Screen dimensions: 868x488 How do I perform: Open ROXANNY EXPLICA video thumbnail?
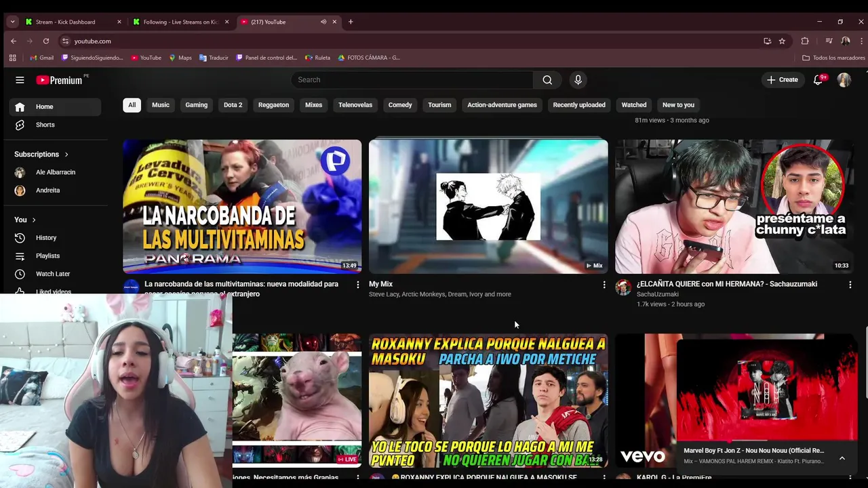pos(488,401)
